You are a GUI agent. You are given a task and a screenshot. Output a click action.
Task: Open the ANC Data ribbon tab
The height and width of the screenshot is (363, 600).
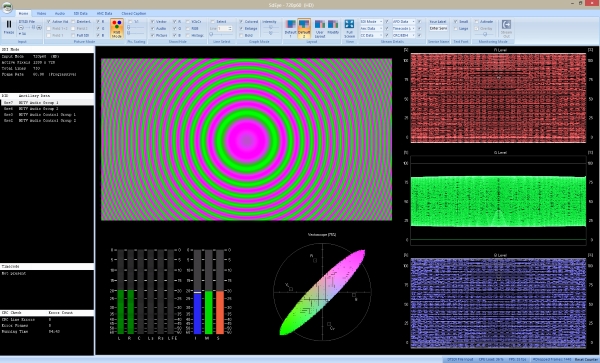coord(104,13)
